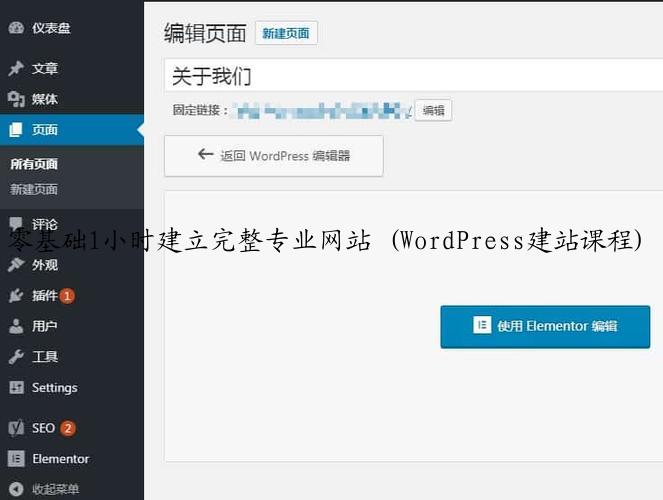Click the Elementor sidebar icon
This screenshot has height=500, width=663.
[x=16, y=459]
